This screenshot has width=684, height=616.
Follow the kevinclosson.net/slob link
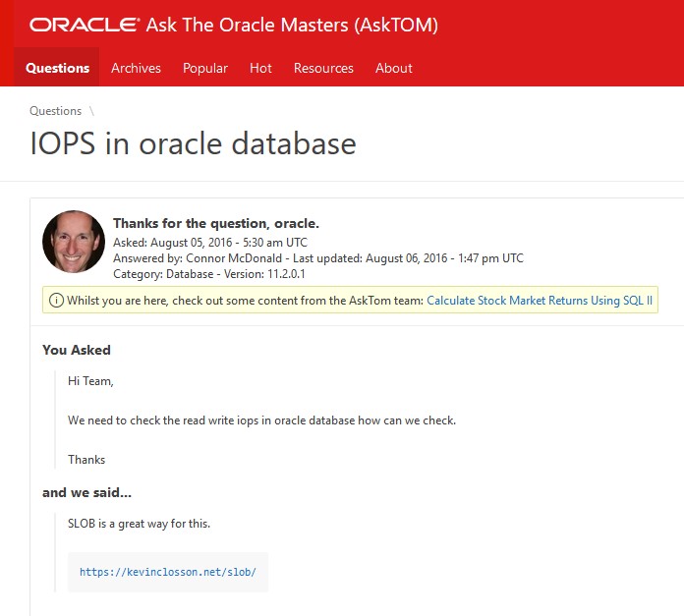(167, 572)
